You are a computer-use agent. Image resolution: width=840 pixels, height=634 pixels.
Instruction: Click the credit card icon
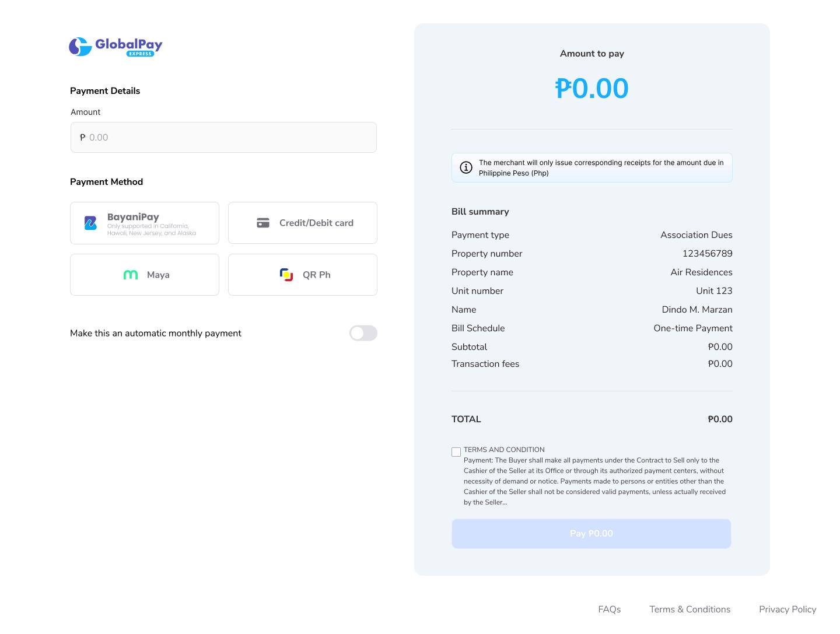(263, 223)
